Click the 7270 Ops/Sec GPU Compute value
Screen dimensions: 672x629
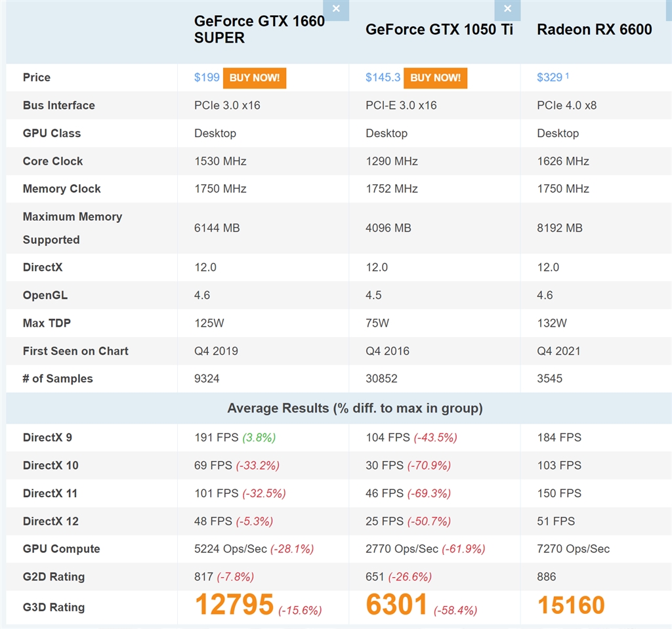574,549
